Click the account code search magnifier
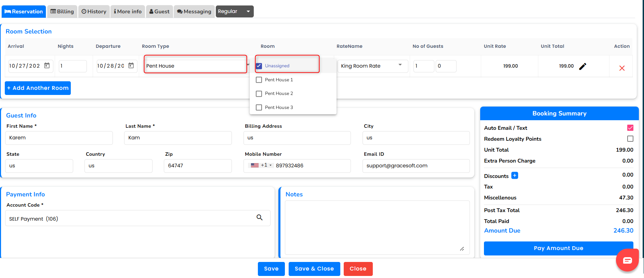 pos(260,218)
